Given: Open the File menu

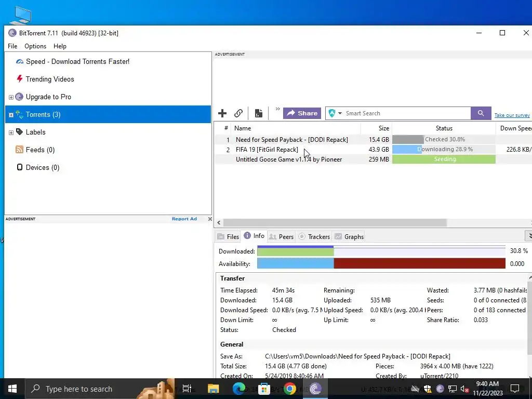Looking at the screenshot, I should [12, 46].
